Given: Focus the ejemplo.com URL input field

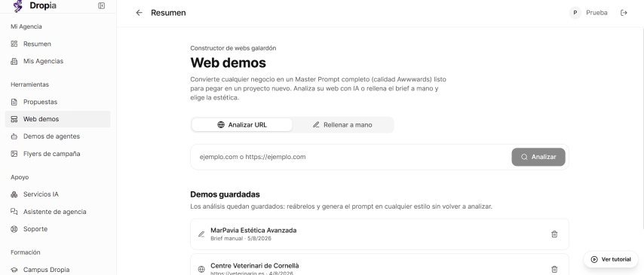Looking at the screenshot, I should (353, 157).
